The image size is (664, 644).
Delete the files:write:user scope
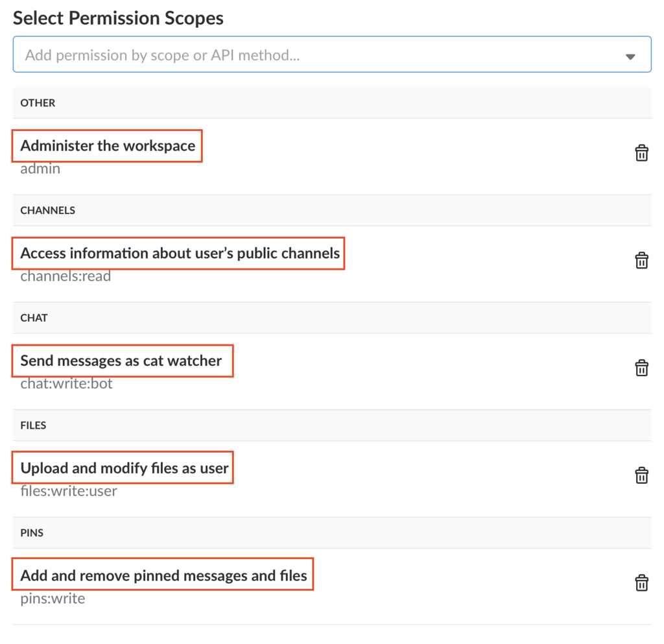point(641,475)
